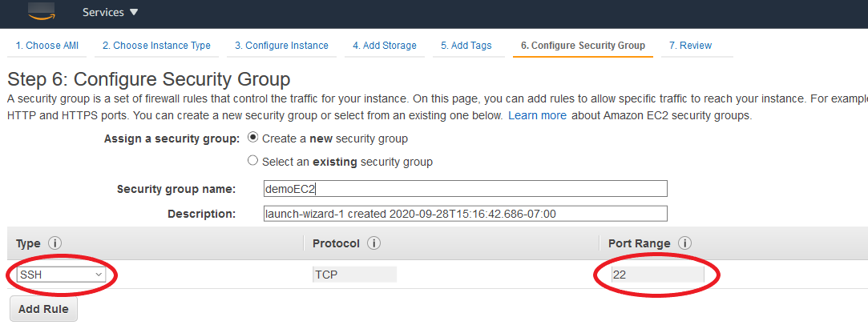The height and width of the screenshot is (325, 868).
Task: Click the Description text field
Action: 465,214
